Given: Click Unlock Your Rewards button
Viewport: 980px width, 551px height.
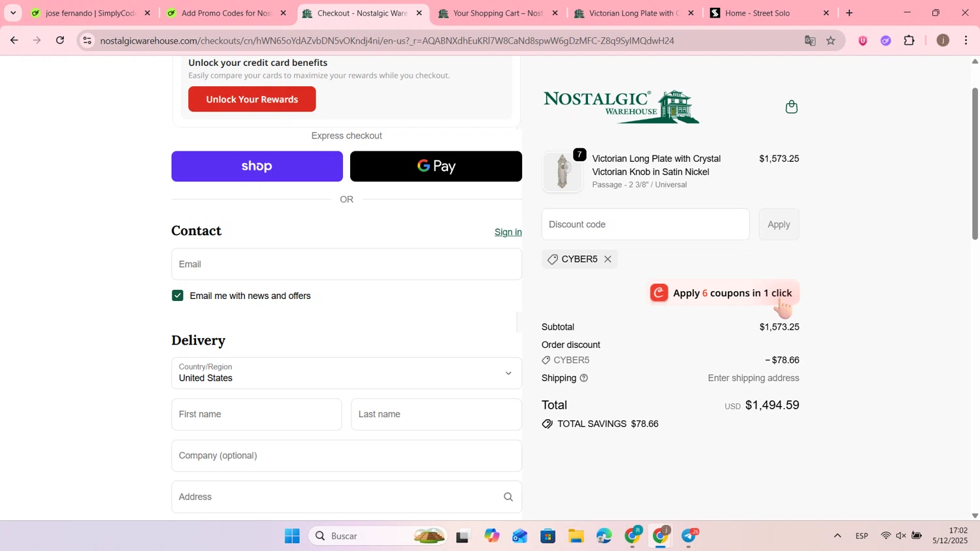Looking at the screenshot, I should point(252,99).
